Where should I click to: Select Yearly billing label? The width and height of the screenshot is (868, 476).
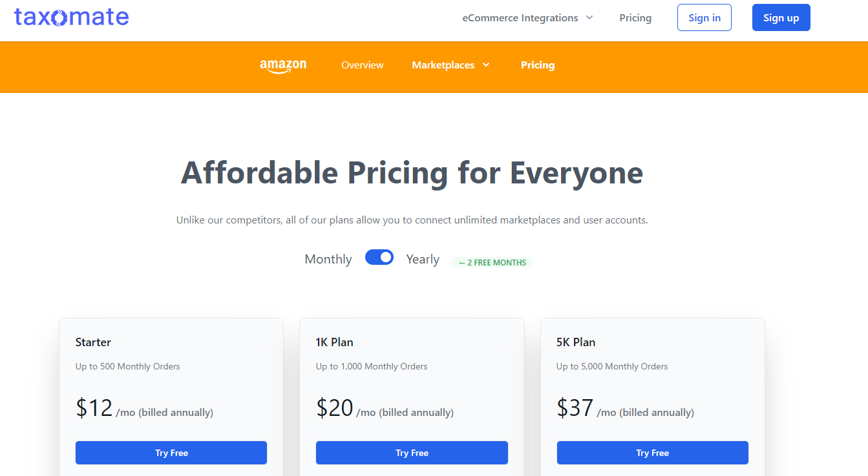tap(423, 259)
